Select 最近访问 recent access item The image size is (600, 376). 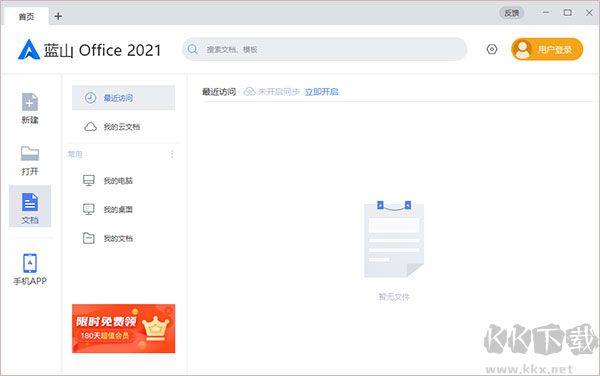point(123,98)
